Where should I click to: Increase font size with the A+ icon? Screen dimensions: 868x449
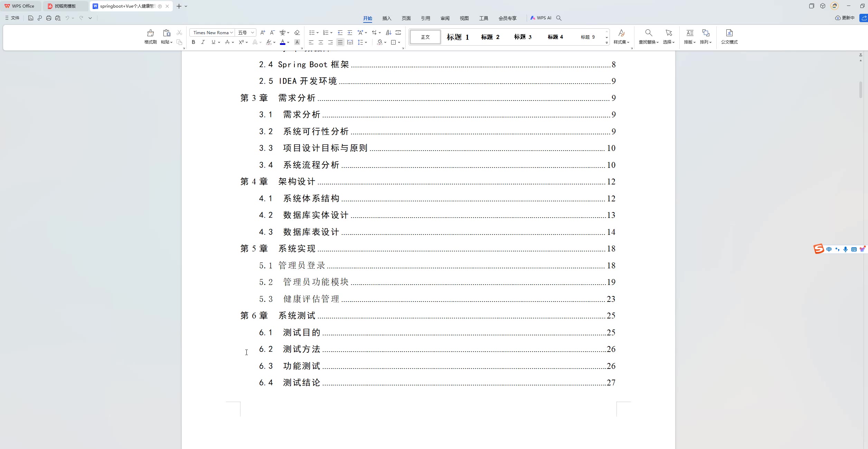pyautogui.click(x=263, y=32)
